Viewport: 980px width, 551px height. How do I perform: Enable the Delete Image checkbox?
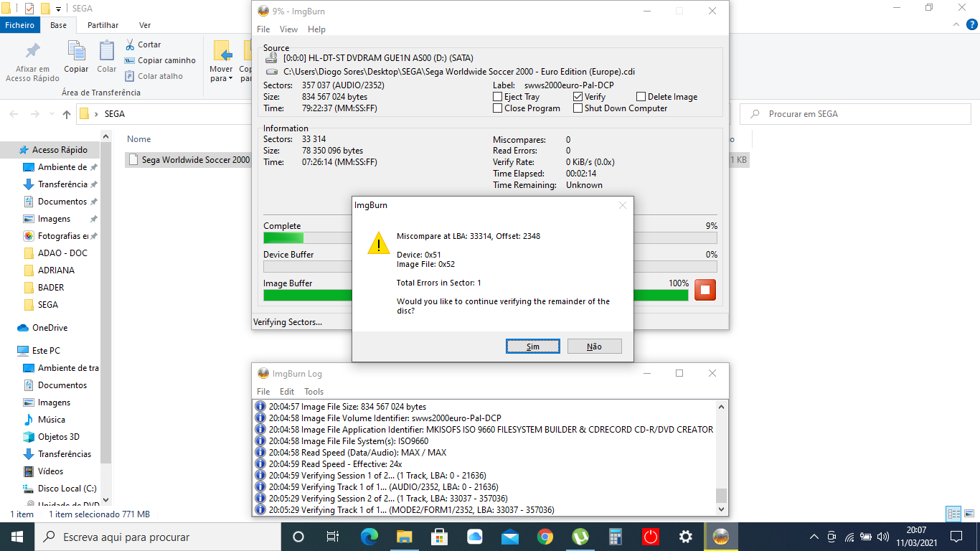point(641,97)
